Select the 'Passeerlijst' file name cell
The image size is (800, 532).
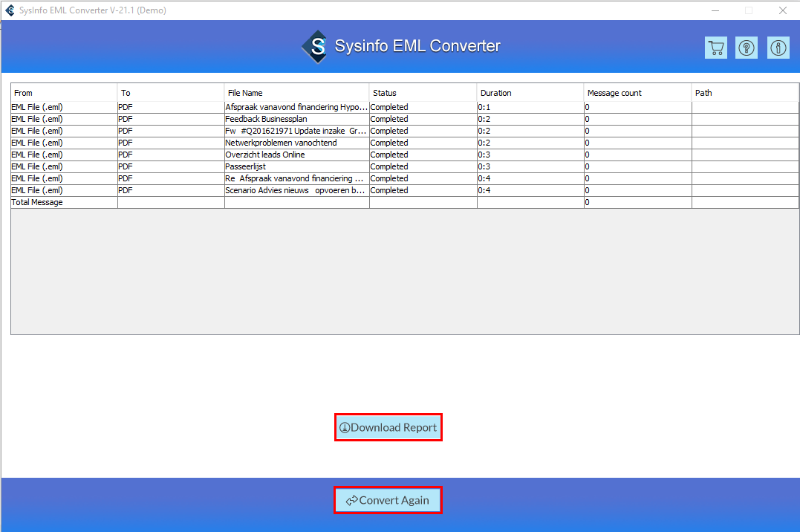pos(297,166)
